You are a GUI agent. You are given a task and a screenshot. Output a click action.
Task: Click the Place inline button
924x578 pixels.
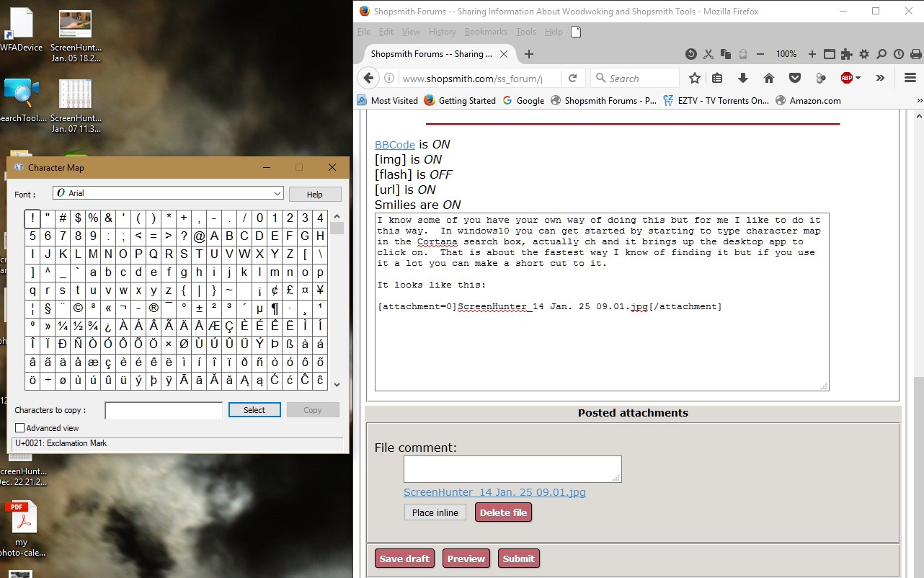(x=435, y=512)
